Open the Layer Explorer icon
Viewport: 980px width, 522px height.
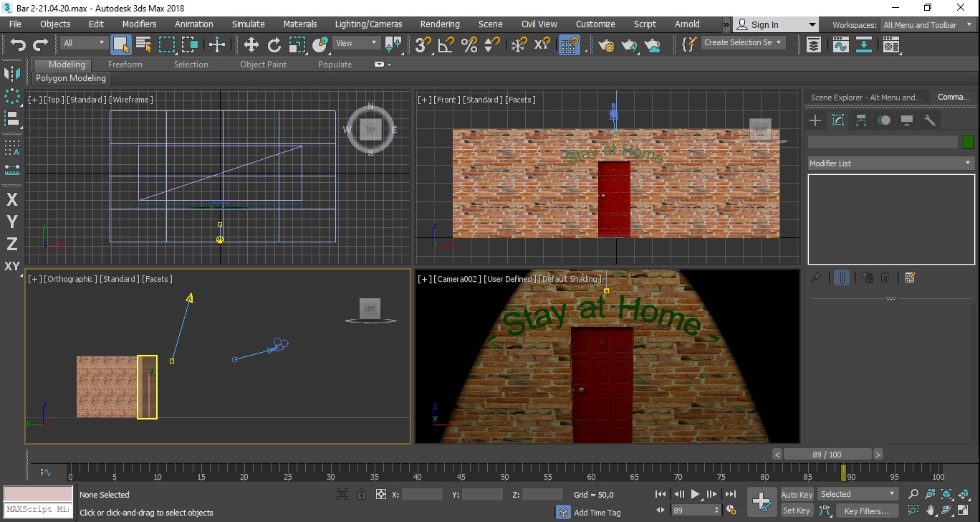click(x=815, y=44)
